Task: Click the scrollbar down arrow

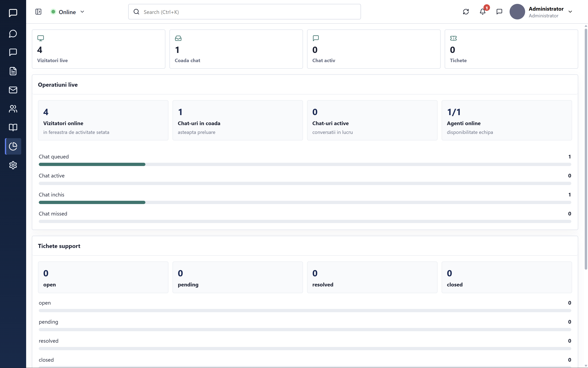Action: (586, 366)
